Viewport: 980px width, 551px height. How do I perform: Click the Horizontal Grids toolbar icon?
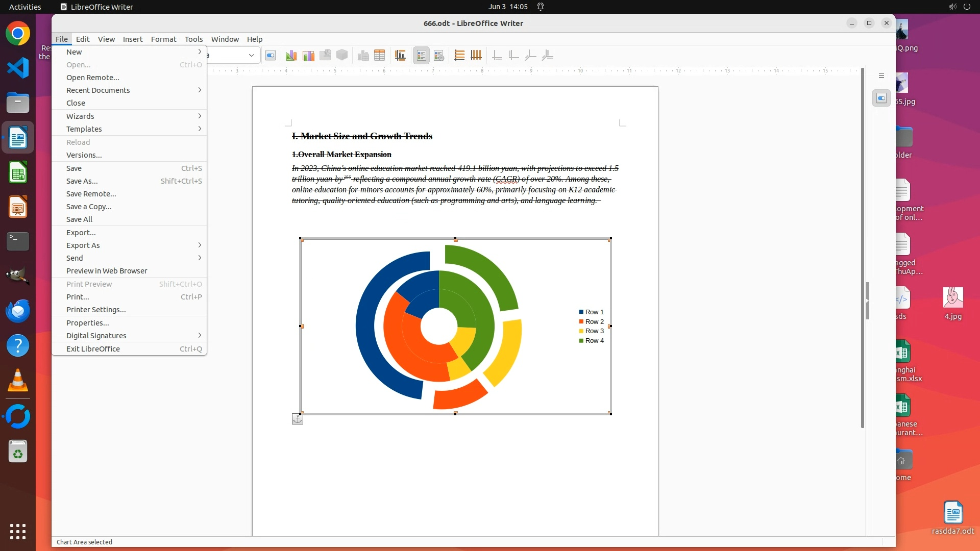coord(459,56)
